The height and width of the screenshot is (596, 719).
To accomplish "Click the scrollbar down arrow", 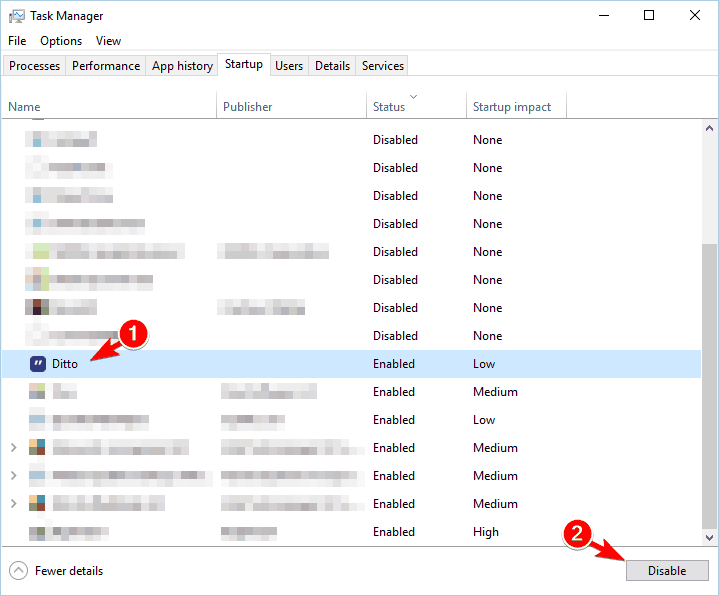I will (709, 538).
